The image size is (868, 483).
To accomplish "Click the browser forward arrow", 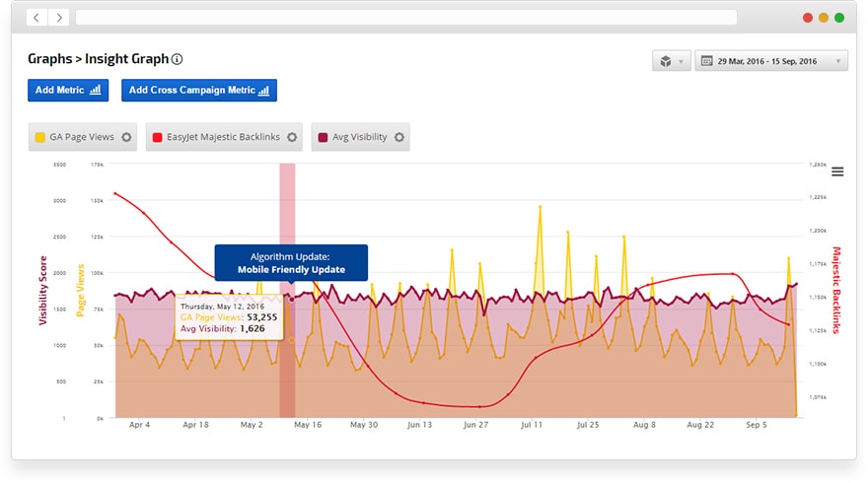I will [x=59, y=18].
